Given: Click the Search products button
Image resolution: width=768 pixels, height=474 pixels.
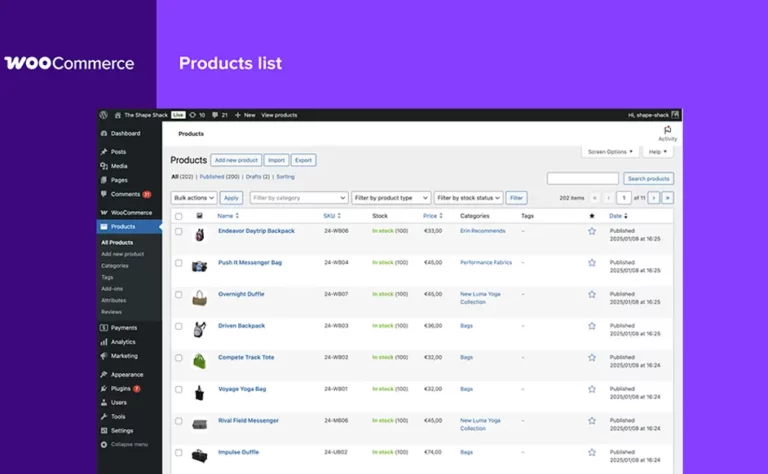Looking at the screenshot, I should pos(648,178).
